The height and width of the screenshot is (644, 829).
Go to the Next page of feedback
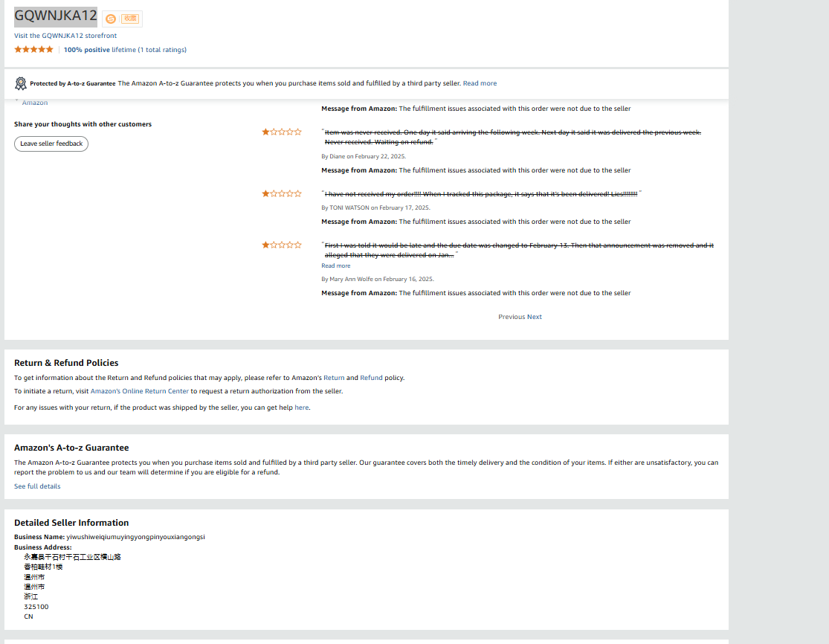point(535,317)
